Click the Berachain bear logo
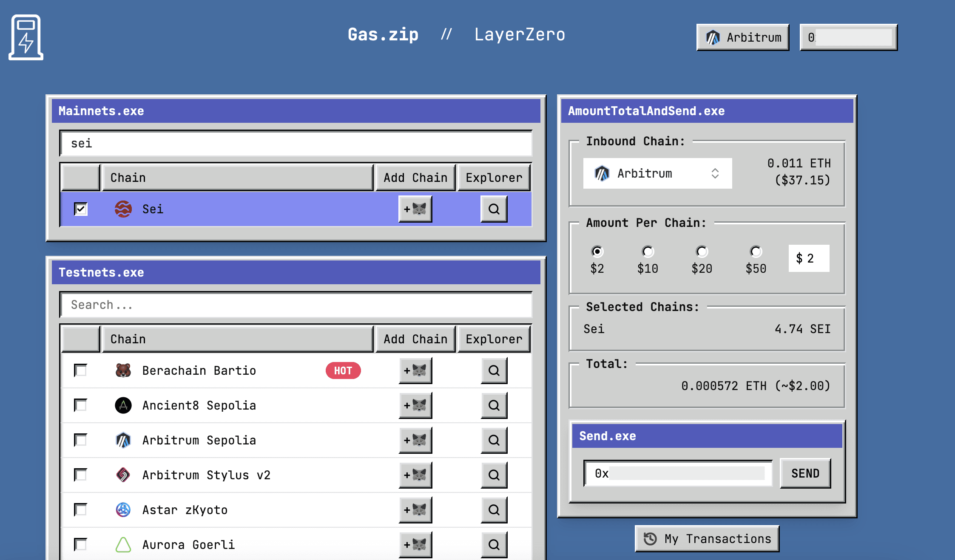Image resolution: width=955 pixels, height=560 pixels. pos(123,371)
